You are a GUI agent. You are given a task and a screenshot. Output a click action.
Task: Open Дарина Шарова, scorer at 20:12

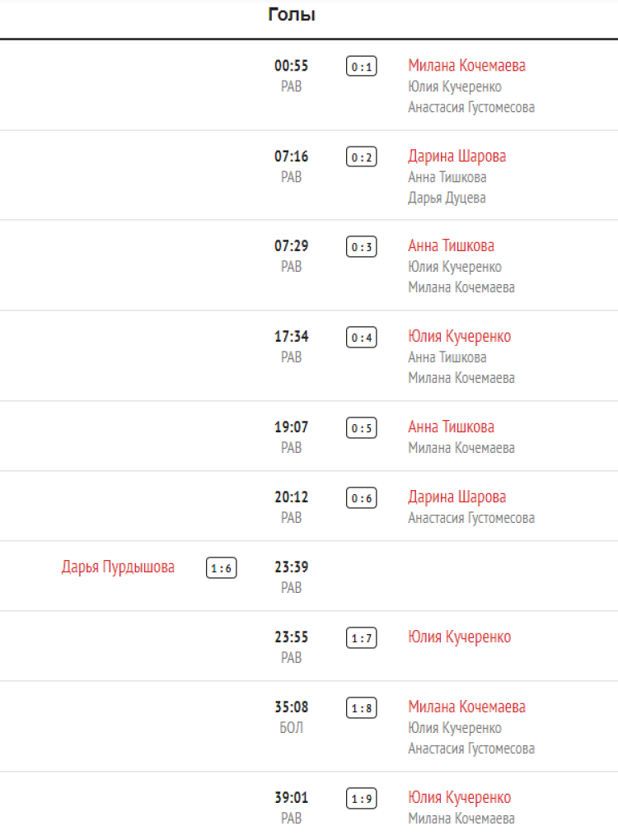(456, 497)
